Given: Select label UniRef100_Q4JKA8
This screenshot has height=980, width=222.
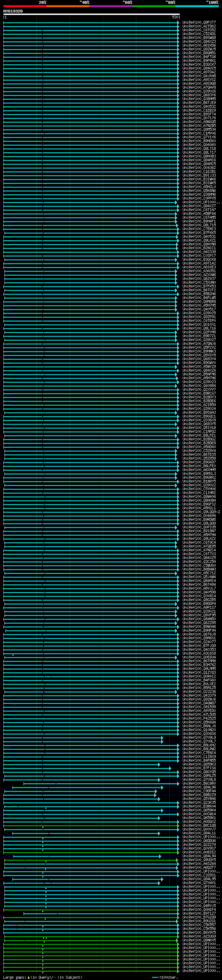Looking at the screenshot, I should pyautogui.click(x=199, y=76).
